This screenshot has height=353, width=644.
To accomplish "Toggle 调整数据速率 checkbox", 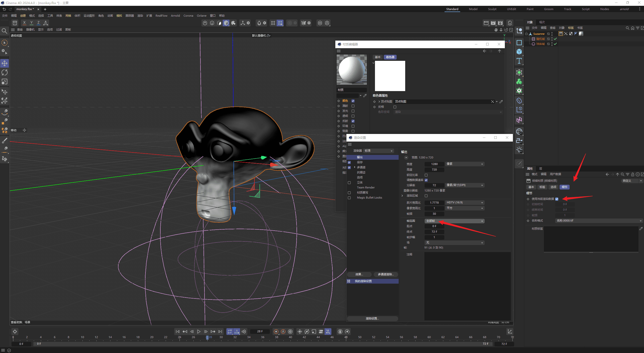I will click(426, 180).
